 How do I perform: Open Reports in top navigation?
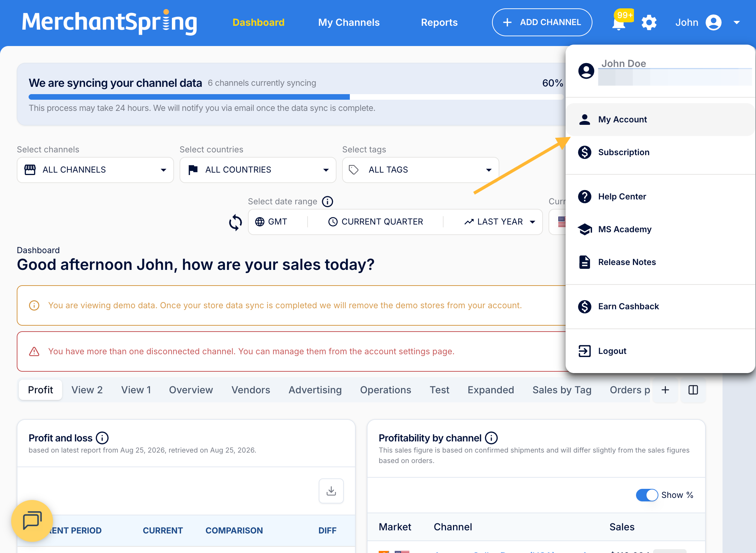click(x=439, y=22)
